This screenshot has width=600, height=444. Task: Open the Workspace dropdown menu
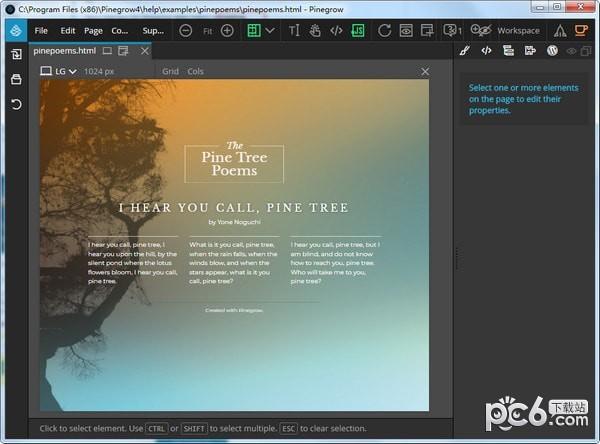(518, 30)
